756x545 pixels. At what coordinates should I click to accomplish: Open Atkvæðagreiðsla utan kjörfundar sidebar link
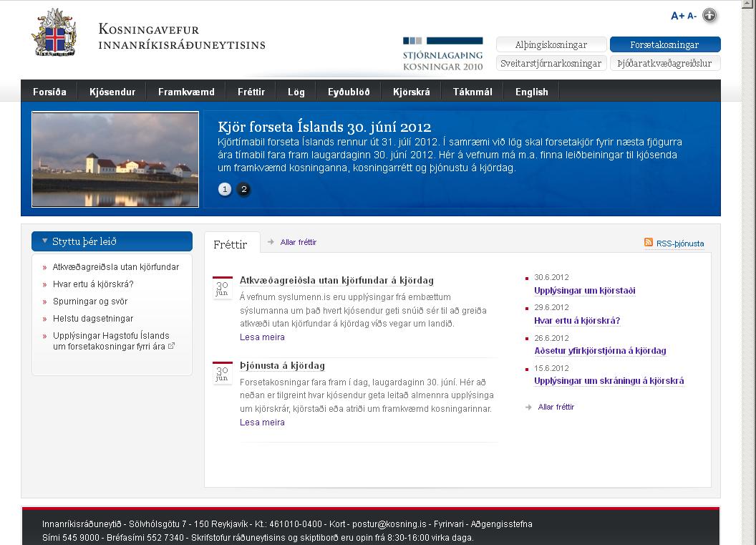coord(116,266)
